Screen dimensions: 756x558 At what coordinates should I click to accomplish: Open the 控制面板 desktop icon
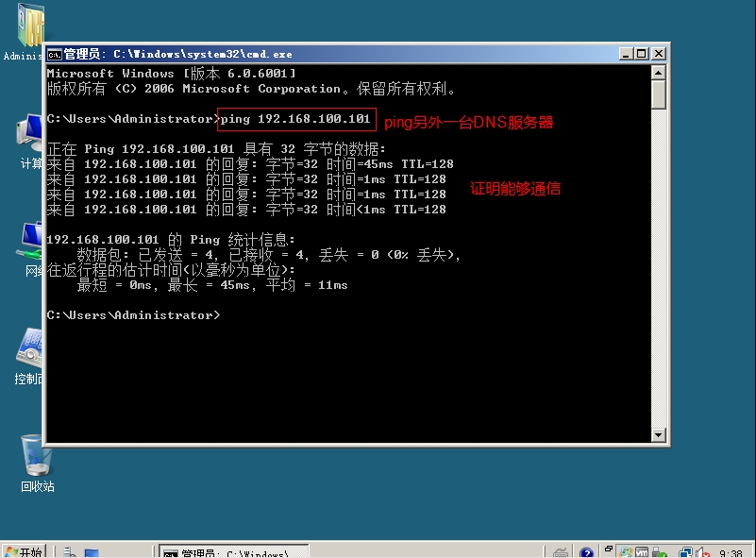(28, 356)
